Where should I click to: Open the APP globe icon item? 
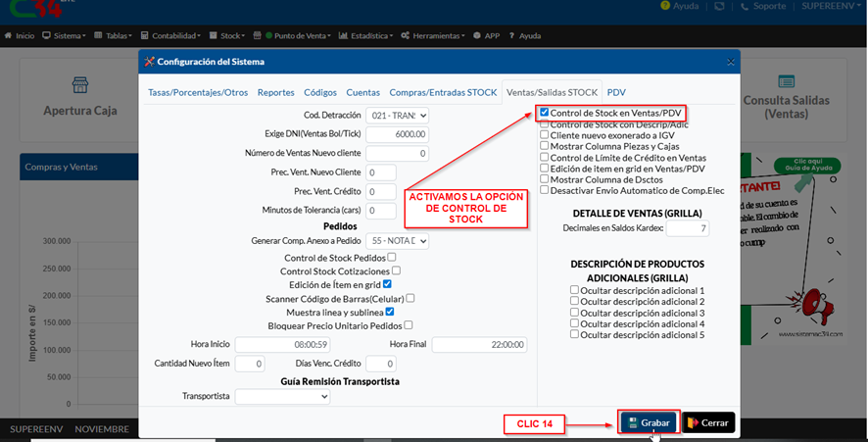pyautogui.click(x=477, y=36)
